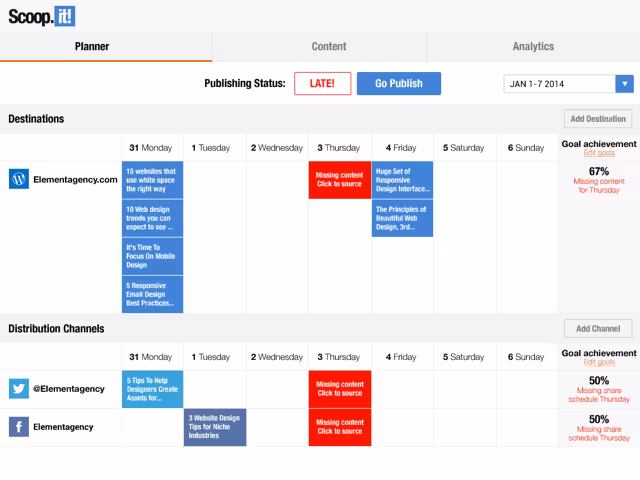Image resolution: width=640 pixels, height=480 pixels.
Task: Click the Facebook Elementagency channel name
Action: point(63,427)
